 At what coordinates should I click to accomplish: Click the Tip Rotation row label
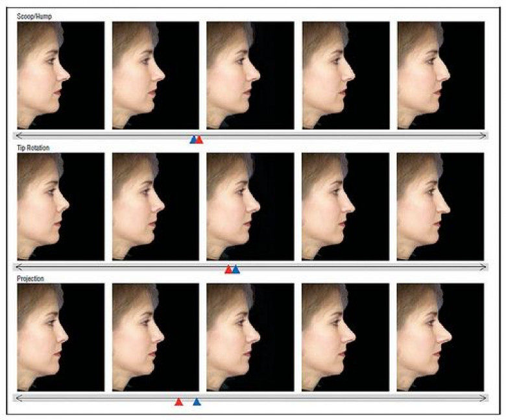click(x=33, y=148)
